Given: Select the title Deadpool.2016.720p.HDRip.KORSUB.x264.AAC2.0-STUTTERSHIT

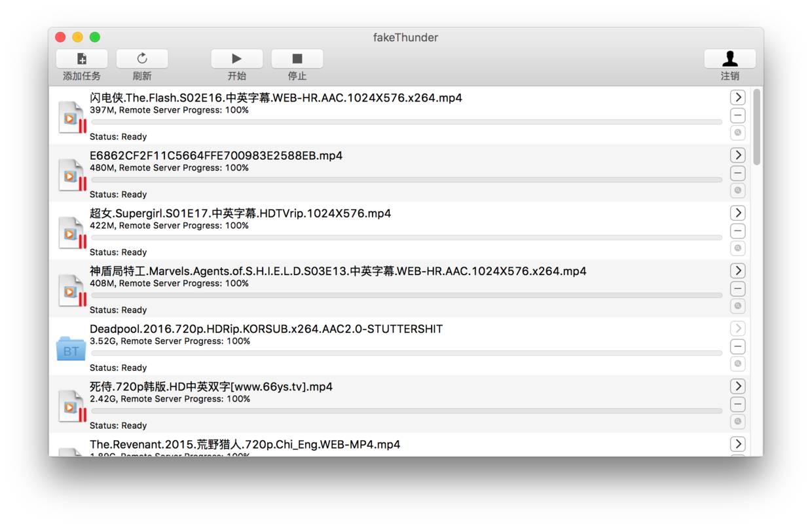Looking at the screenshot, I should point(267,328).
